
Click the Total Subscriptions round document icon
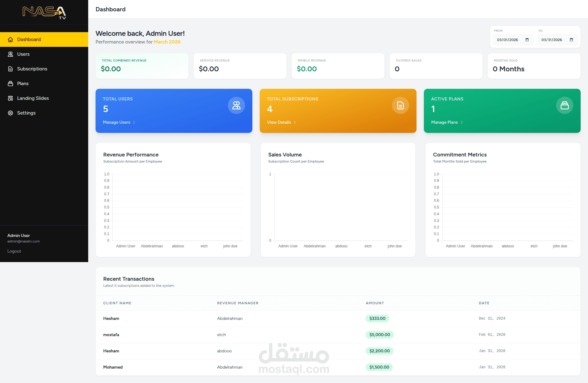click(x=400, y=105)
